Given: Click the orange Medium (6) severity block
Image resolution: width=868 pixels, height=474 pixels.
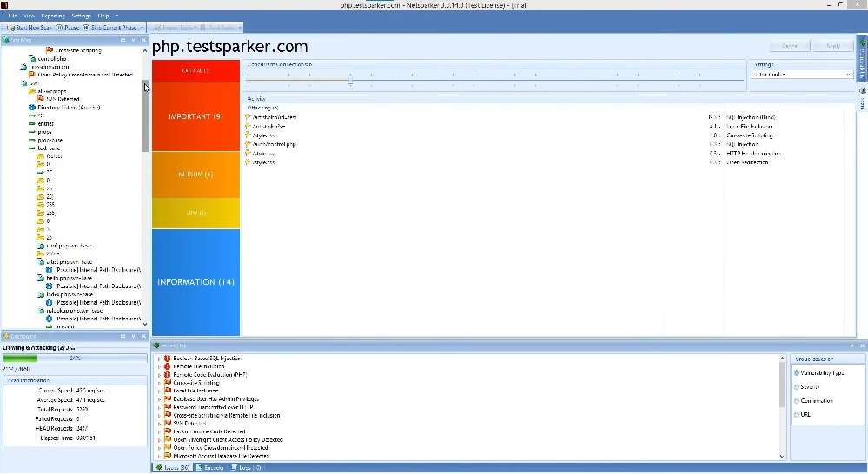Looking at the screenshot, I should 196,174.
